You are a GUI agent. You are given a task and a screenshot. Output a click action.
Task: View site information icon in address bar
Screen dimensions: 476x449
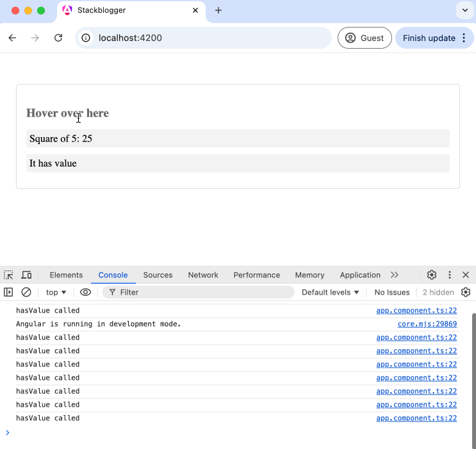(x=86, y=38)
